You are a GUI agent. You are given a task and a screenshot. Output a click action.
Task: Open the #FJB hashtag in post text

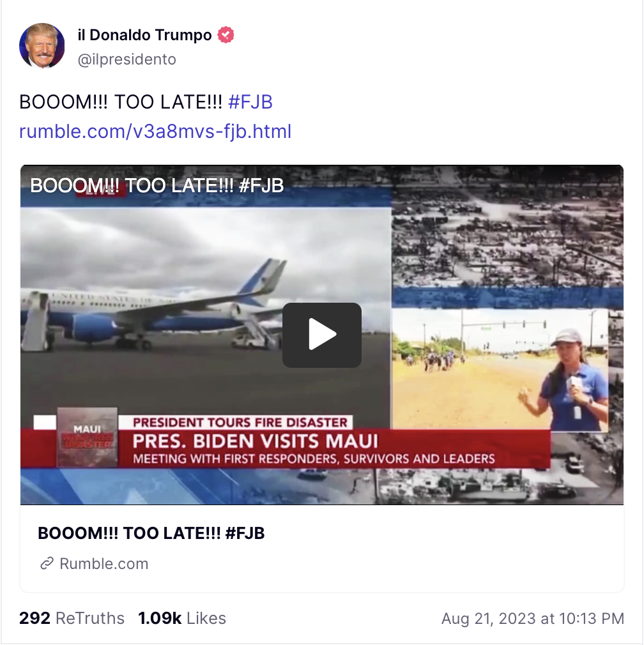(250, 102)
